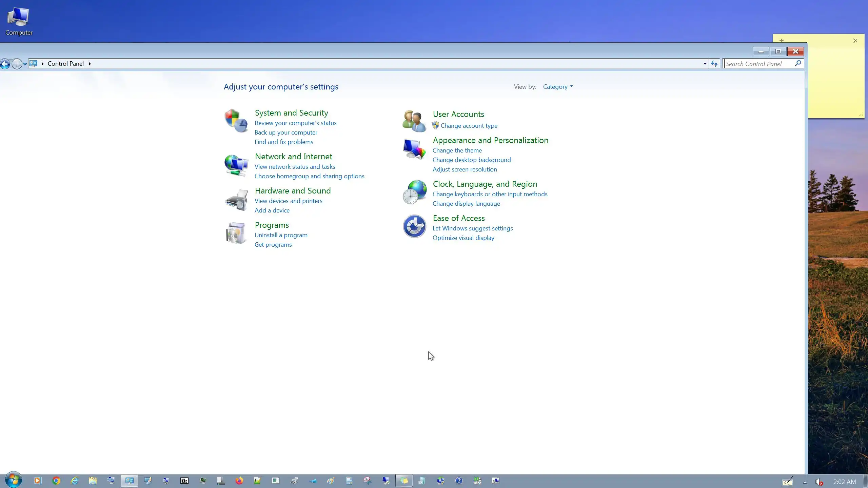Expand the View by Category dropdown

coord(557,87)
